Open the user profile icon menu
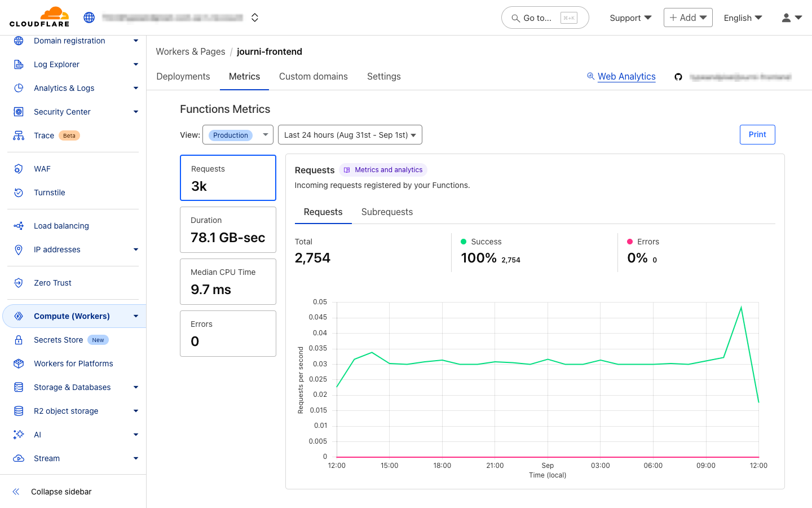Viewport: 812px width, 508px height. (x=792, y=17)
